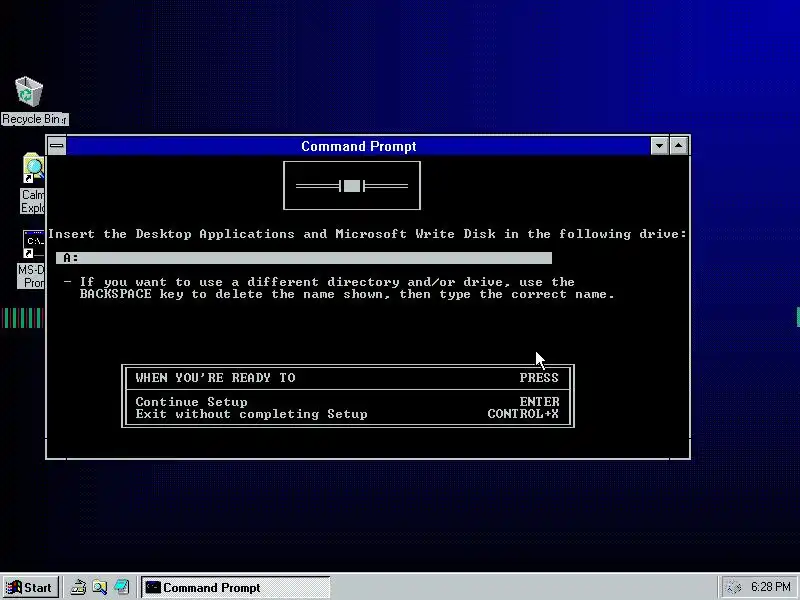Click the BACKSPACE key instruction line
Screen dimensions: 800x600
point(347,294)
